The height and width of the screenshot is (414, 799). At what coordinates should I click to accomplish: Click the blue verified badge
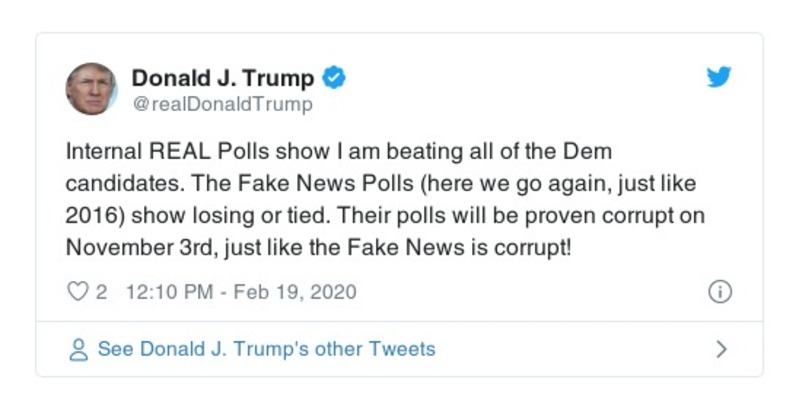(x=335, y=78)
